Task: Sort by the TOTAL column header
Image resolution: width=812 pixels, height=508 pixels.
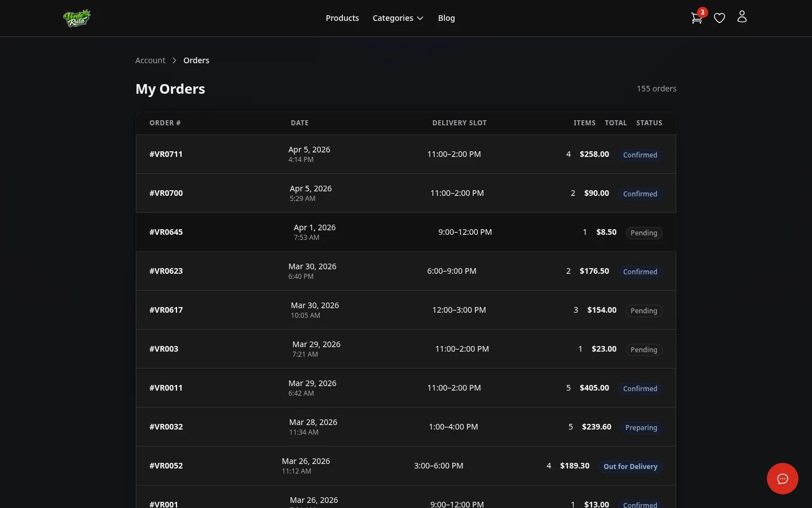Action: tap(616, 122)
